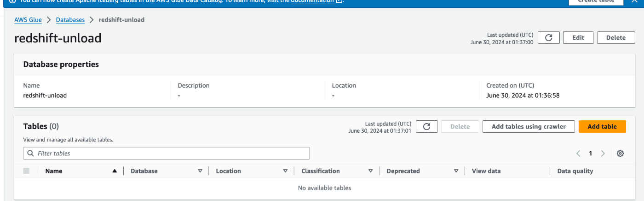Refresh the Tables list
Image resolution: width=644 pixels, height=201 pixels.
(426, 126)
